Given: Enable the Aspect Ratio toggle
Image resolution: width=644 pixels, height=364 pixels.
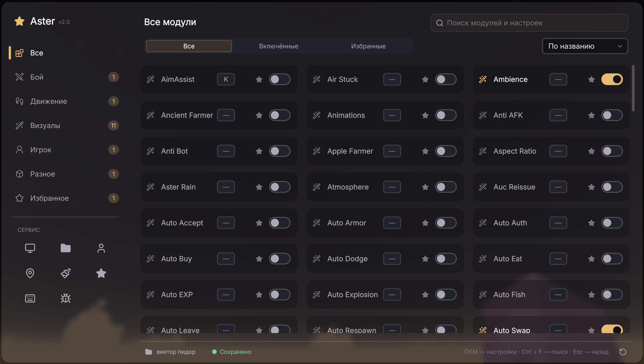Looking at the screenshot, I should click(612, 151).
